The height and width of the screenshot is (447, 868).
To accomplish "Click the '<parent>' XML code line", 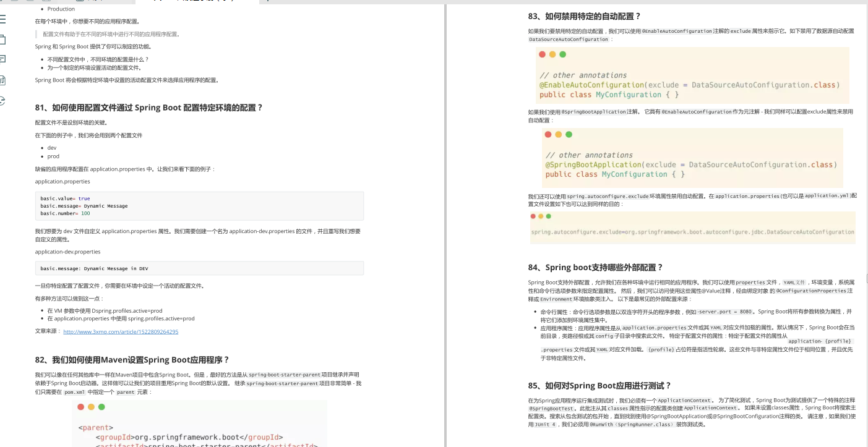I will click(x=95, y=427).
